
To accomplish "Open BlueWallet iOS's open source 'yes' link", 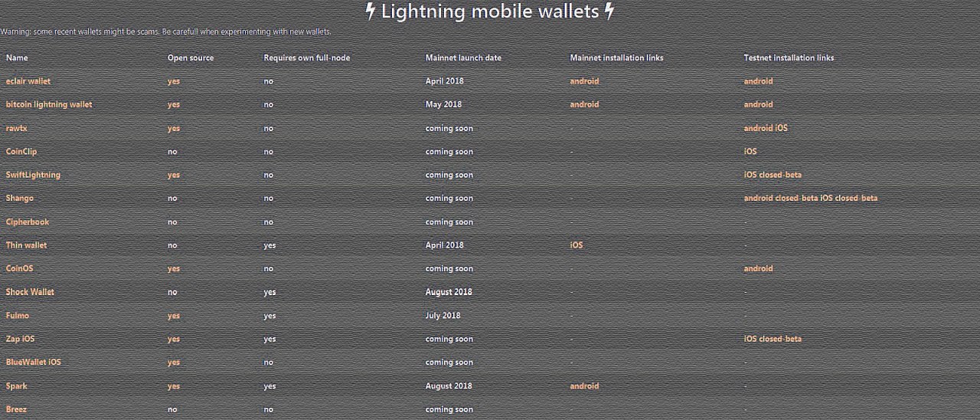I will (174, 363).
